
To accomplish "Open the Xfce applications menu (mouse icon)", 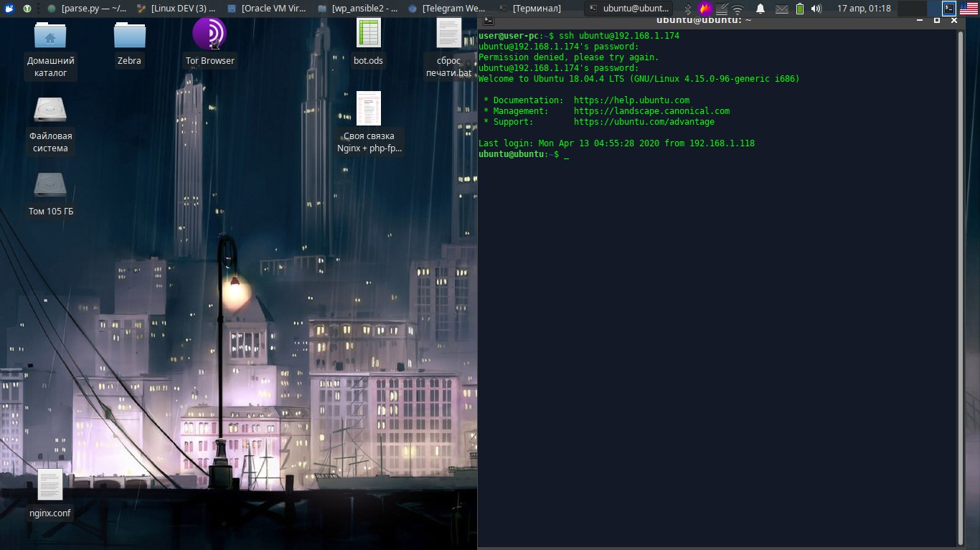I will 9,9.
